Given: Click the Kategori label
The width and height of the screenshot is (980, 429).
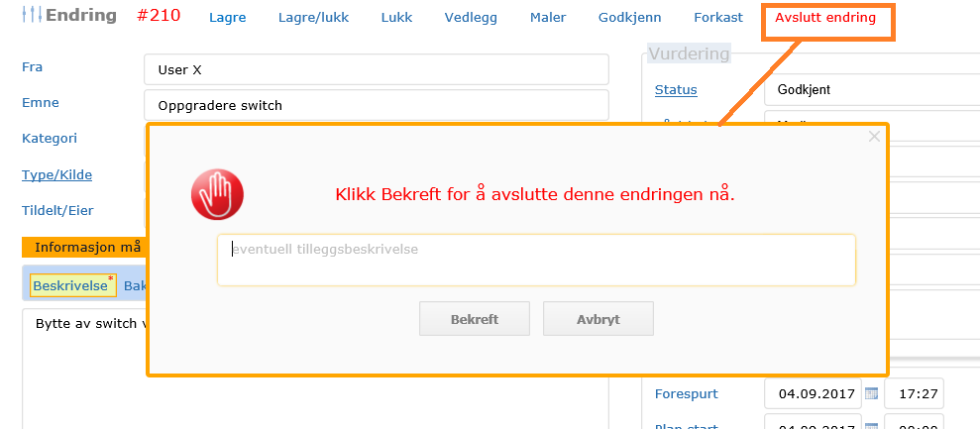Looking at the screenshot, I should coord(50,138).
